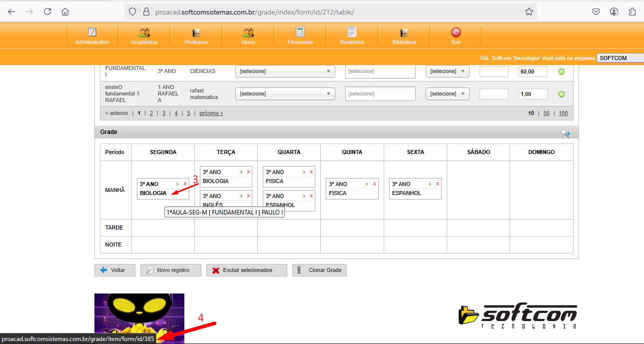
Task: Click the green plus icon in CIENCIAS row
Action: point(561,71)
